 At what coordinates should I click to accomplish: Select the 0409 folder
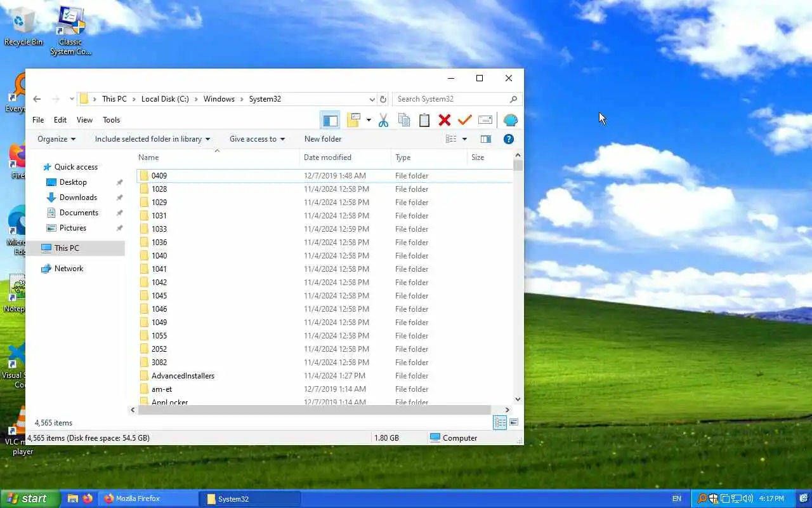click(x=324, y=176)
